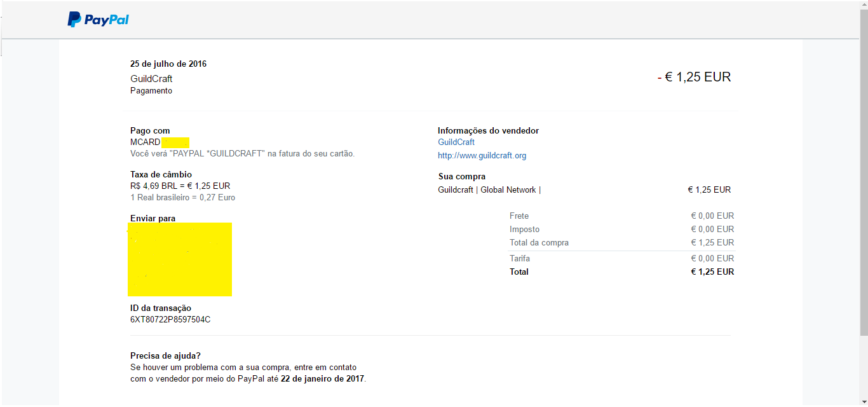Click the "Taxa de câmbio" heading

(x=161, y=174)
